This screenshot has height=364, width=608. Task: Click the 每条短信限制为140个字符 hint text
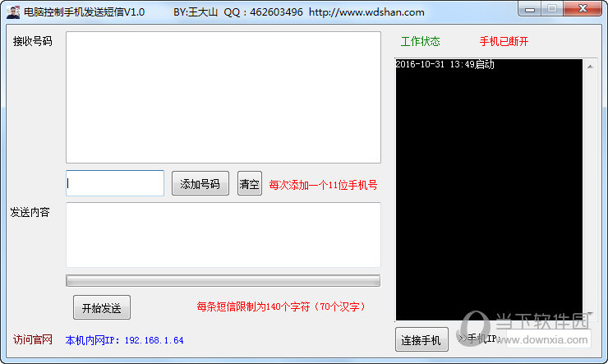[x=281, y=307]
